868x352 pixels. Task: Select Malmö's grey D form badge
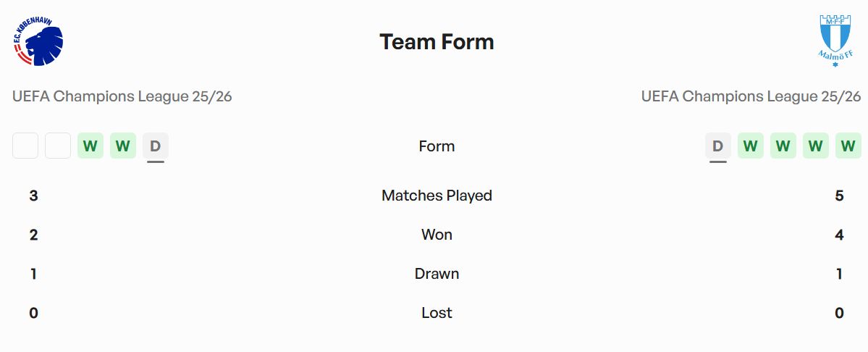[x=717, y=146]
